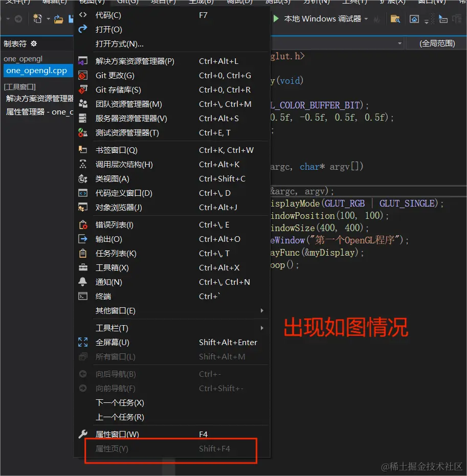Click the Git Repository (Git 存储库) icon
Viewport: 467px width, 476px height.
click(x=82, y=89)
